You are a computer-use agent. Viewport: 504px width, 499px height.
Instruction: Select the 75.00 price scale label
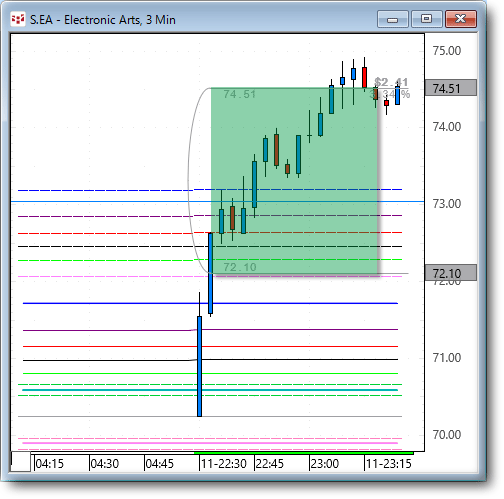(x=447, y=51)
